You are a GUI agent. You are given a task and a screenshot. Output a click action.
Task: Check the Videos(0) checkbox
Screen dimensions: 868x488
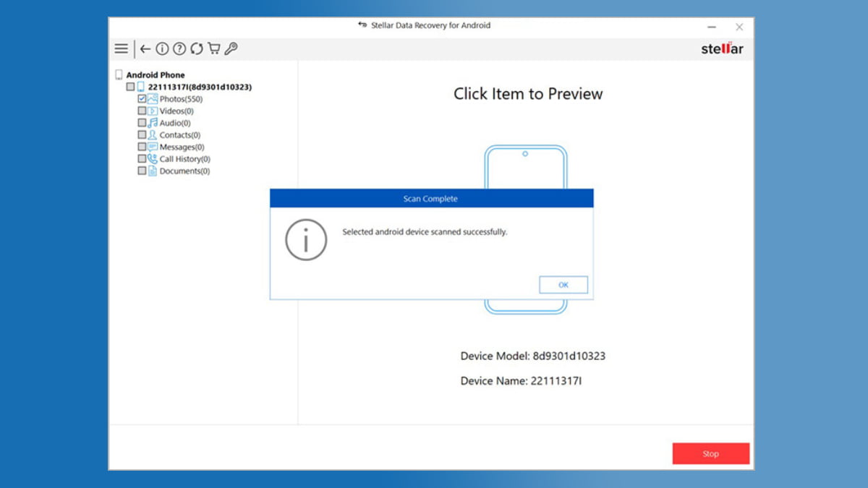click(142, 111)
